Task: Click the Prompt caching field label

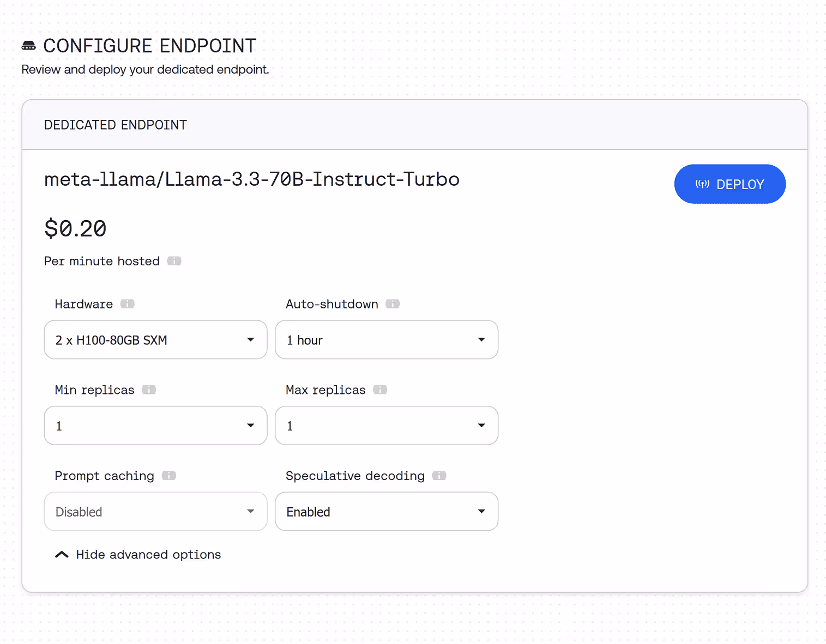Action: (104, 476)
